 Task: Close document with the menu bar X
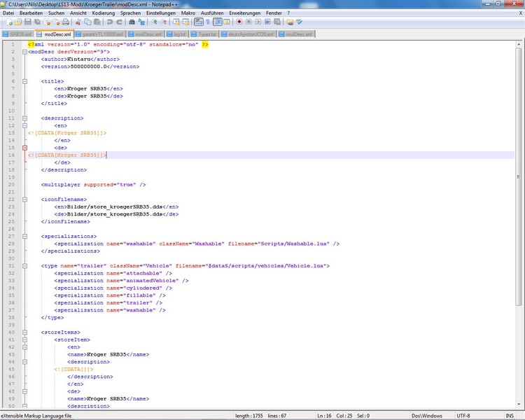pyautogui.click(x=521, y=13)
